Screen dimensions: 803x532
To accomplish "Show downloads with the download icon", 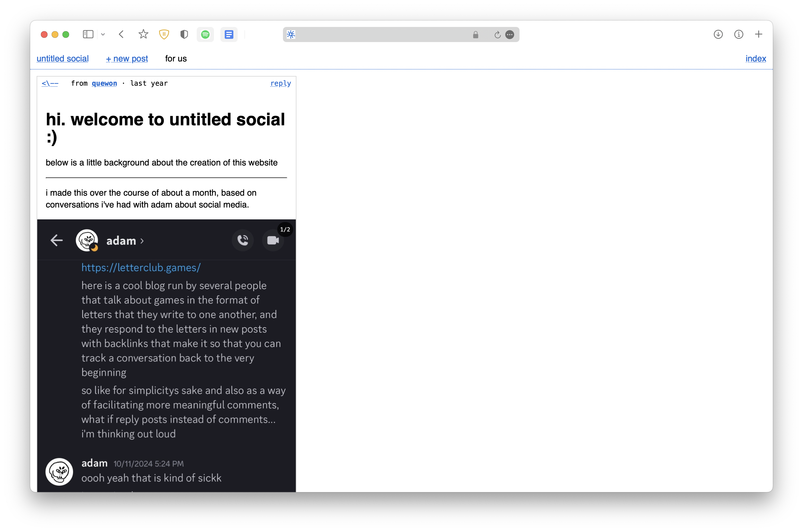I will [x=718, y=34].
